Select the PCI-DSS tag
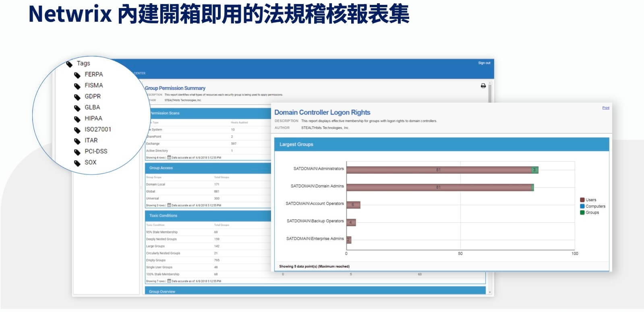The width and height of the screenshot is (644, 312). coord(96,151)
